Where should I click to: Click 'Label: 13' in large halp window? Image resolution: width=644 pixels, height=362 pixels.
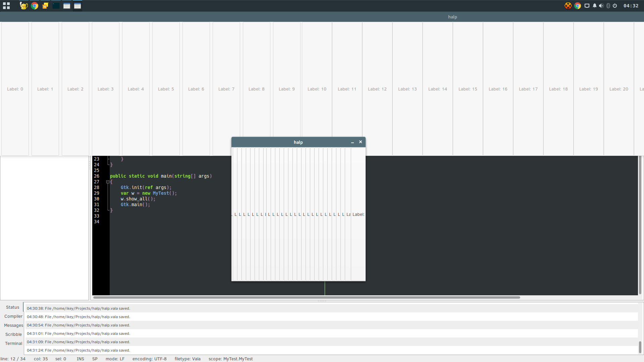point(408,89)
